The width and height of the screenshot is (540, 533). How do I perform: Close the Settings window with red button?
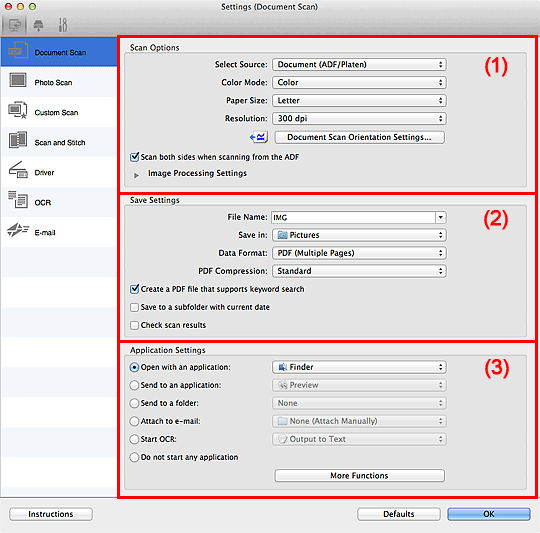[8, 7]
